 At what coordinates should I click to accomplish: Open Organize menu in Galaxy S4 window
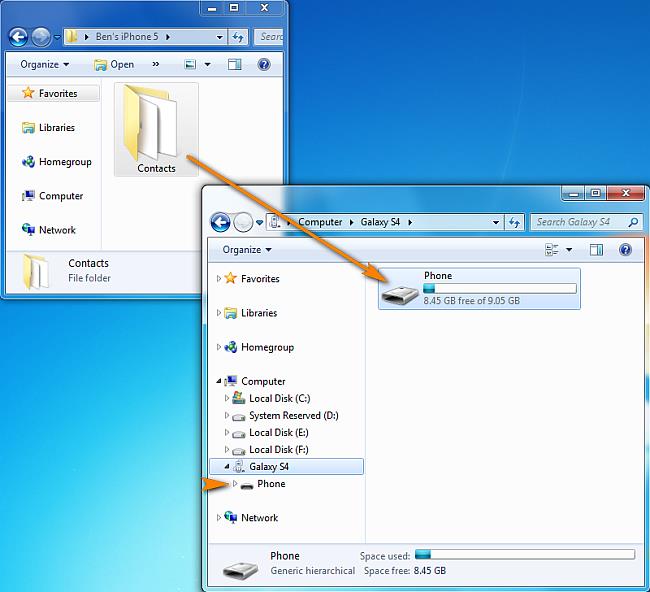[247, 250]
